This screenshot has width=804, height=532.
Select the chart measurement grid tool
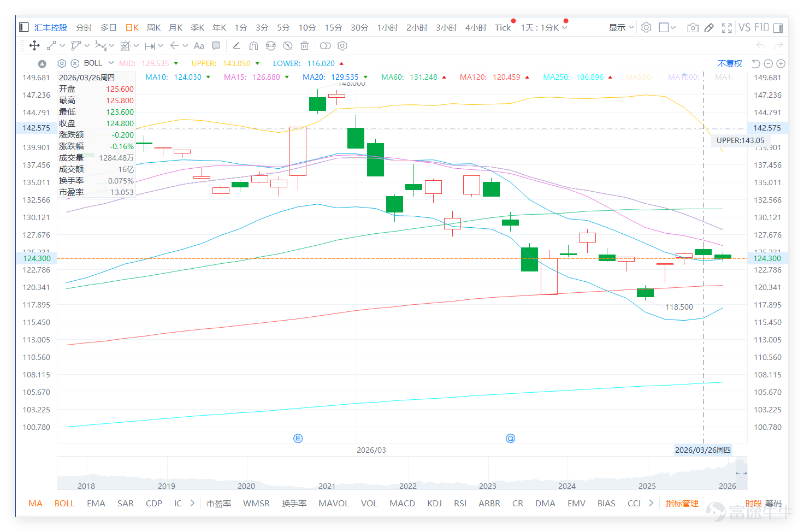pyautogui.click(x=125, y=46)
